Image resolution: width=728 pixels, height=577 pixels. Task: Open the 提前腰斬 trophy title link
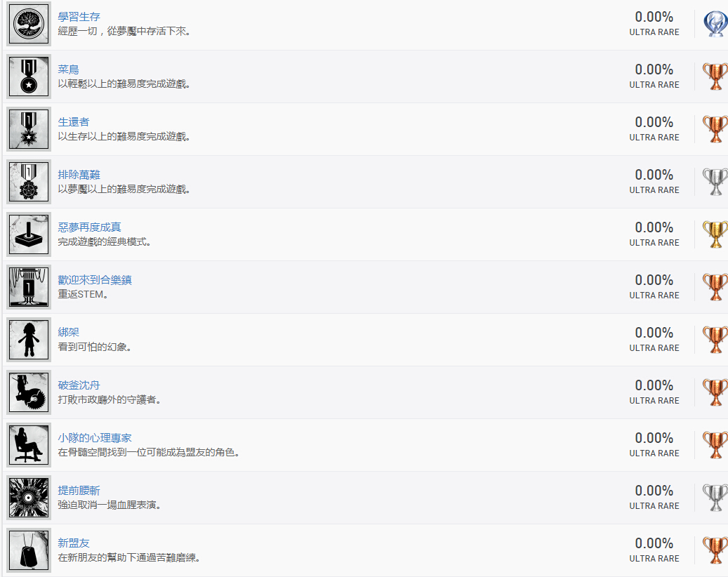[x=79, y=491]
